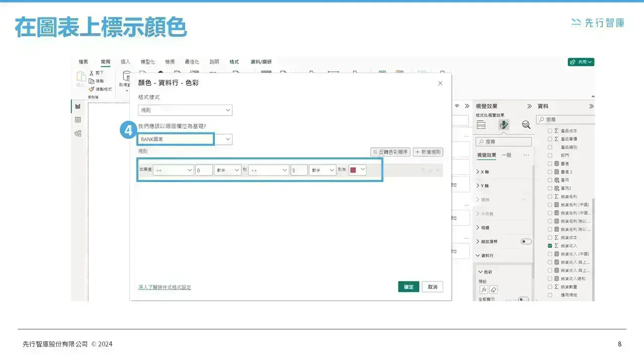Open the <= operator dropdown

click(x=269, y=170)
